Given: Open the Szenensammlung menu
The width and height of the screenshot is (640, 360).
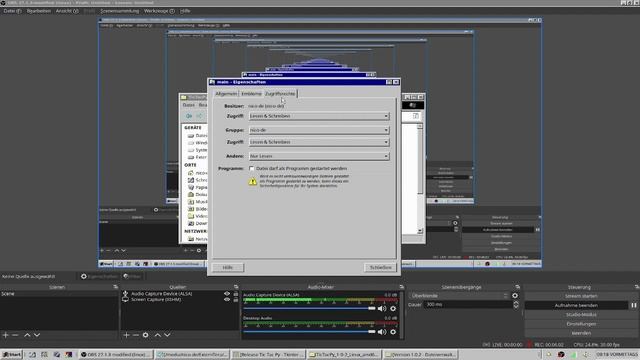Looking at the screenshot, I should pos(120,11).
